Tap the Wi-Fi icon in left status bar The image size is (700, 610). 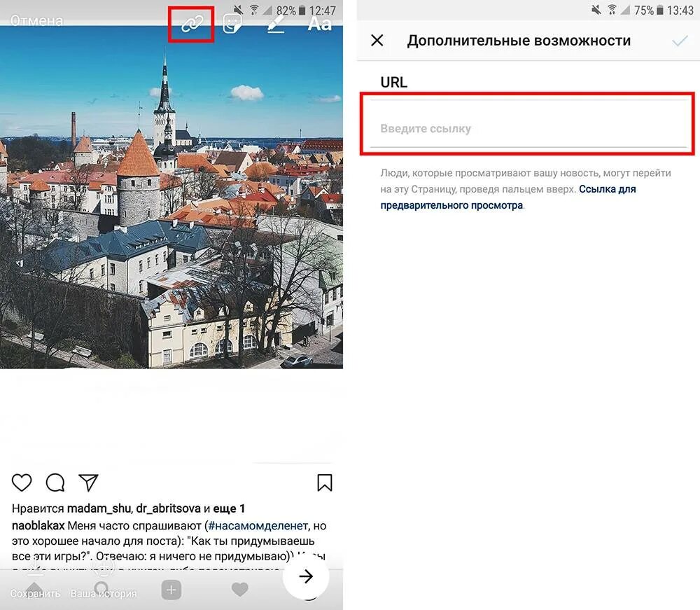click(x=253, y=10)
